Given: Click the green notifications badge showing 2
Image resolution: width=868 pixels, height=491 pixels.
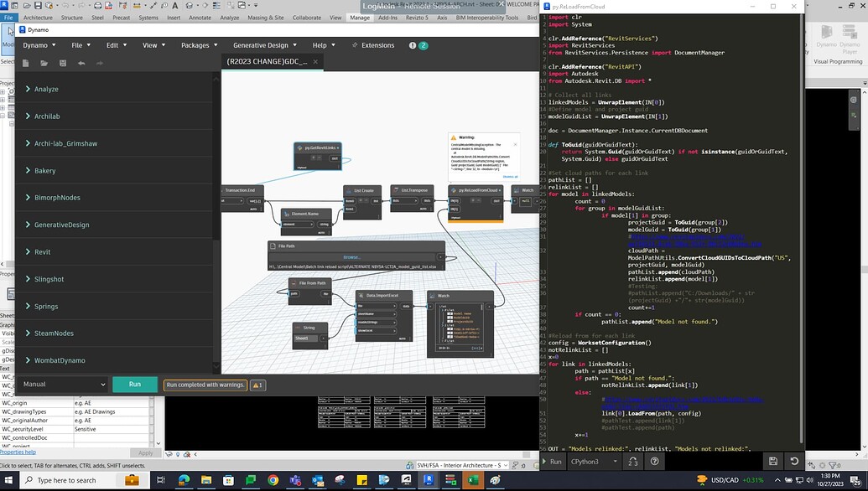Looking at the screenshot, I should (x=423, y=45).
